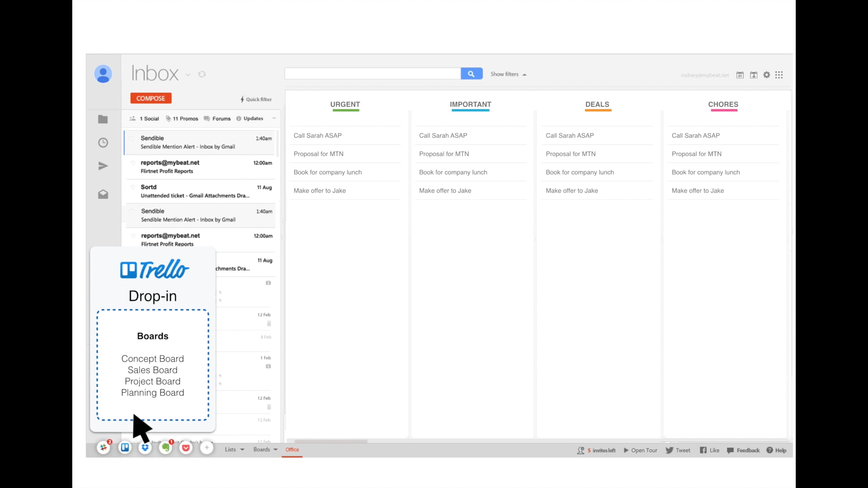Switch to the Office tab
The width and height of the screenshot is (868, 488).
pyautogui.click(x=292, y=450)
